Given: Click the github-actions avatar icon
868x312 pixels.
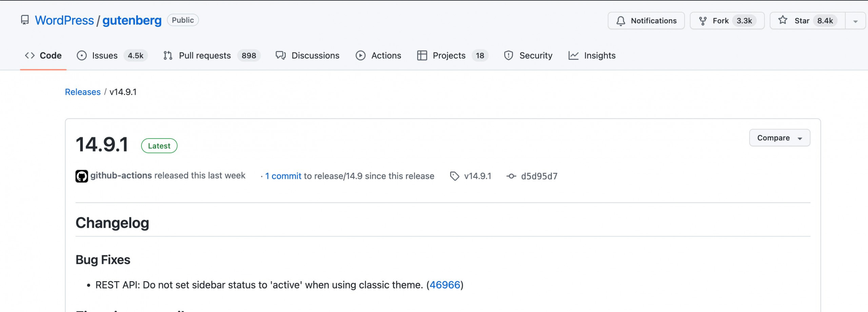Looking at the screenshot, I should 81,176.
